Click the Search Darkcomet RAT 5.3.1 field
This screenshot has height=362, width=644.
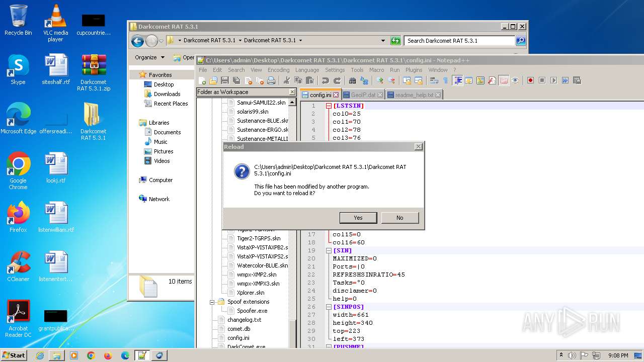[x=460, y=41]
